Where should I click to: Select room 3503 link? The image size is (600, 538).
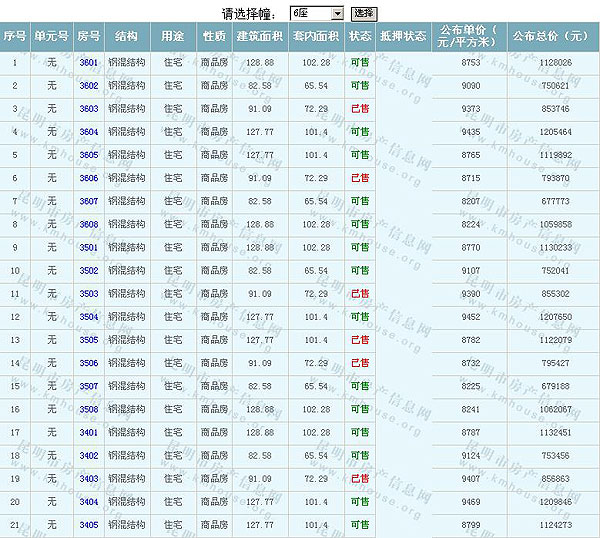[x=89, y=294]
